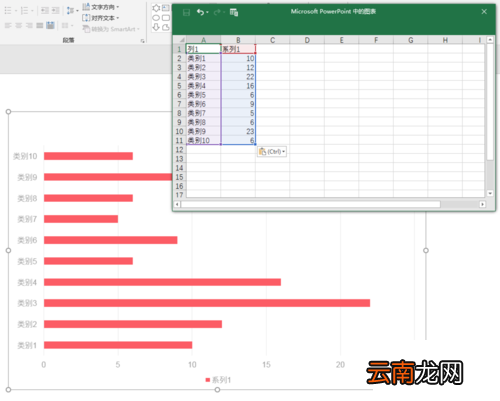Select row 12 header in spreadsheet
This screenshot has width=500, height=401.
point(179,150)
